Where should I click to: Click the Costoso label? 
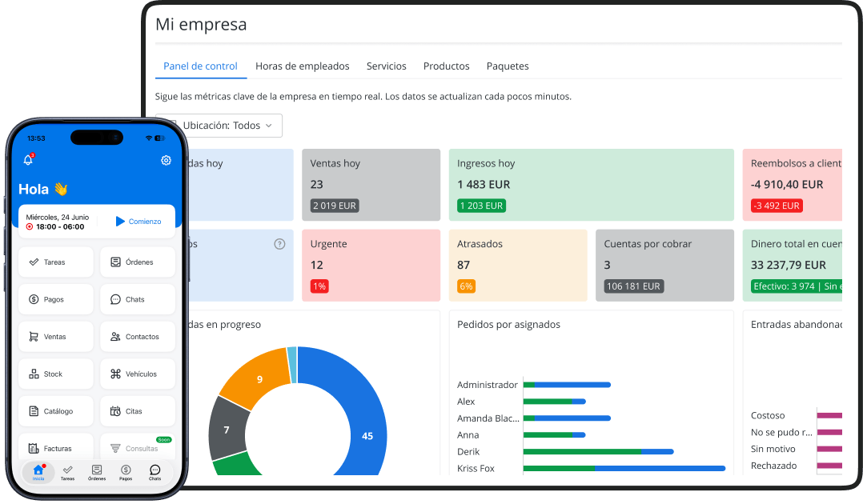[768, 415]
